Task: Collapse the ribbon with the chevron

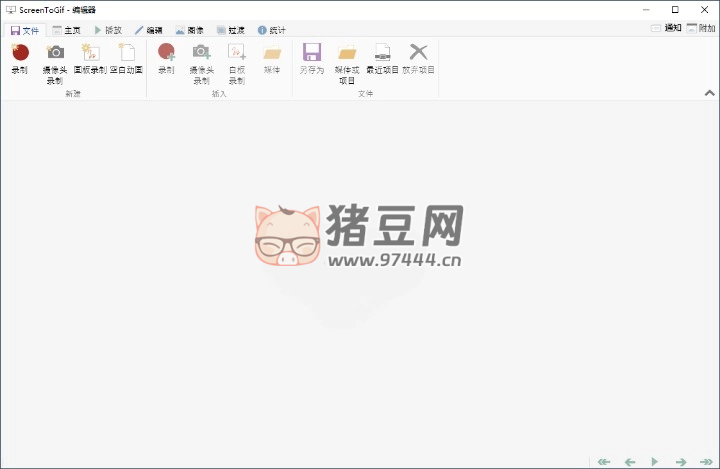Action: click(x=709, y=93)
